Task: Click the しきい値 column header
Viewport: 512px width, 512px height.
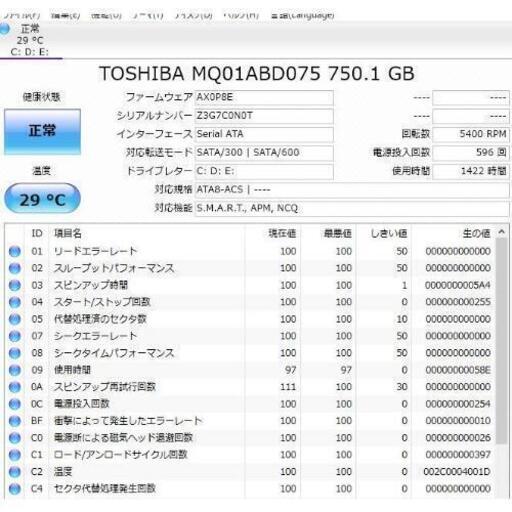Action: [x=389, y=233]
